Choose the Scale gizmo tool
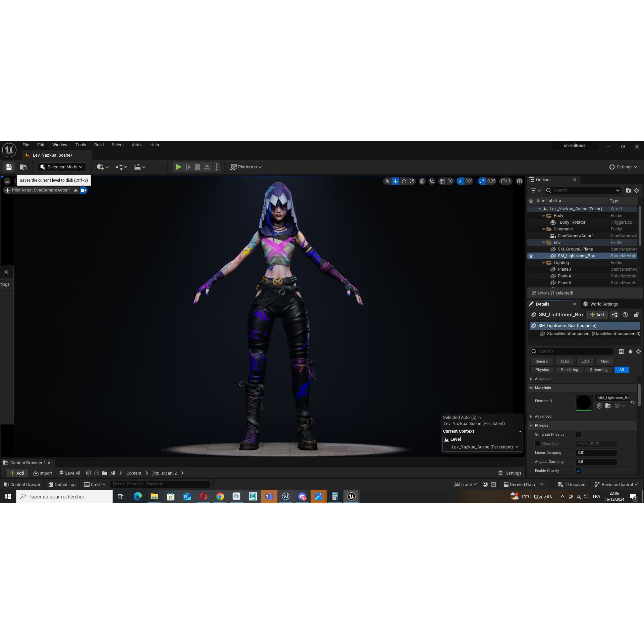The image size is (644, 644). click(412, 181)
